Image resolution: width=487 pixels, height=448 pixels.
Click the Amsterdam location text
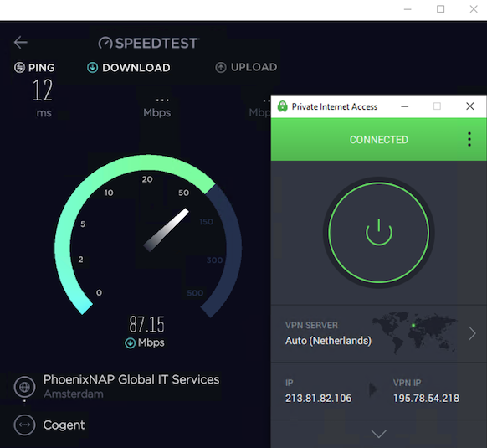click(x=74, y=394)
